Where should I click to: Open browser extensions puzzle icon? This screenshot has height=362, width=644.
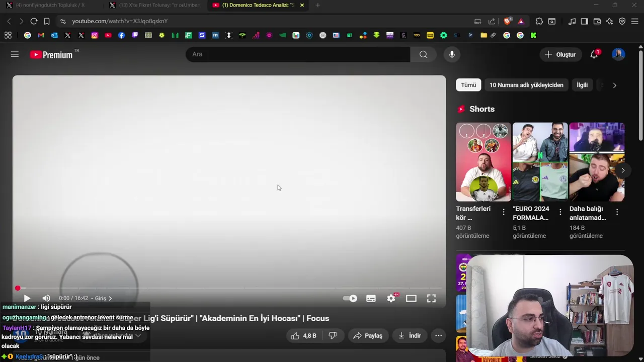pyautogui.click(x=539, y=21)
